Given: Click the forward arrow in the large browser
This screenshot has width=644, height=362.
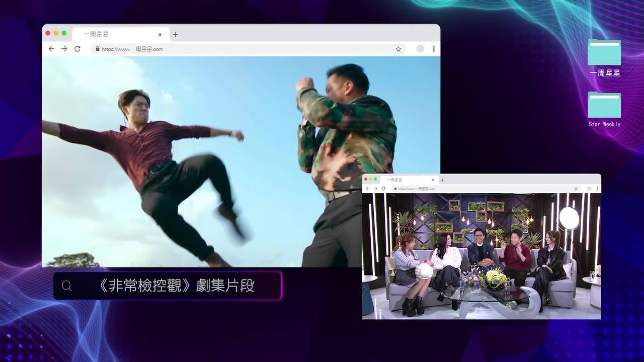Looking at the screenshot, I should coord(64,49).
